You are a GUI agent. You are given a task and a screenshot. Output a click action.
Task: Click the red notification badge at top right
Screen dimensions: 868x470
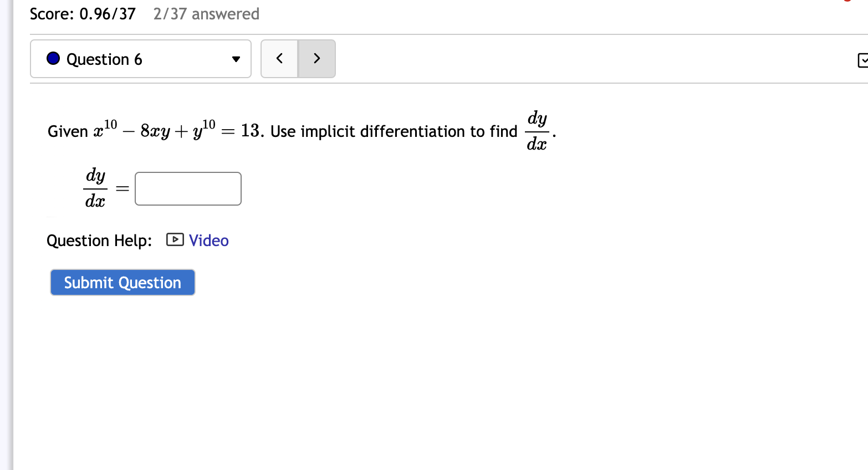click(848, 2)
